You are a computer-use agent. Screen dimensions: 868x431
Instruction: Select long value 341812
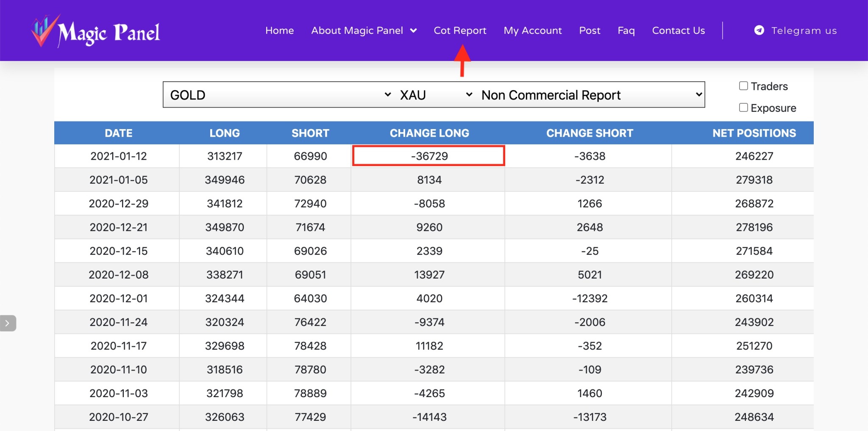[x=225, y=204]
